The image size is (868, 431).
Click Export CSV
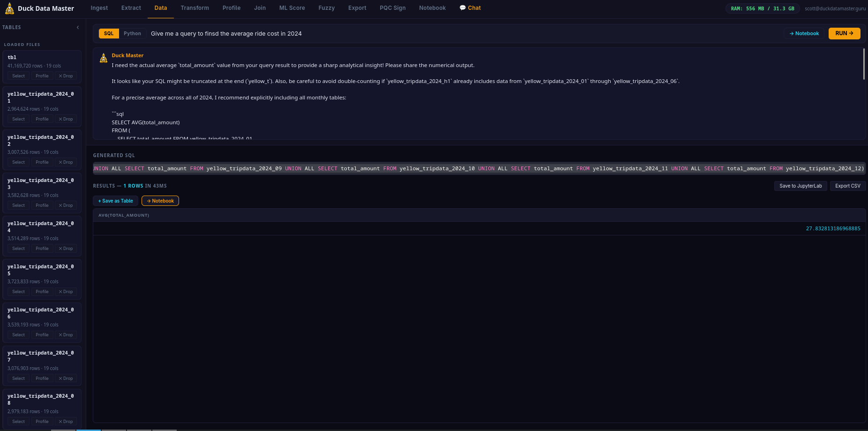click(x=847, y=186)
